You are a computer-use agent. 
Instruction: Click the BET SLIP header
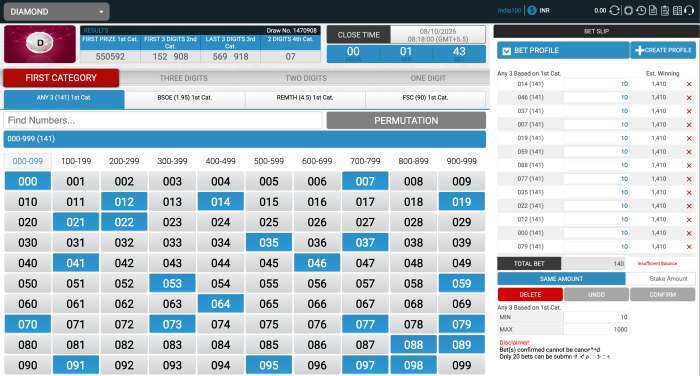pos(596,31)
